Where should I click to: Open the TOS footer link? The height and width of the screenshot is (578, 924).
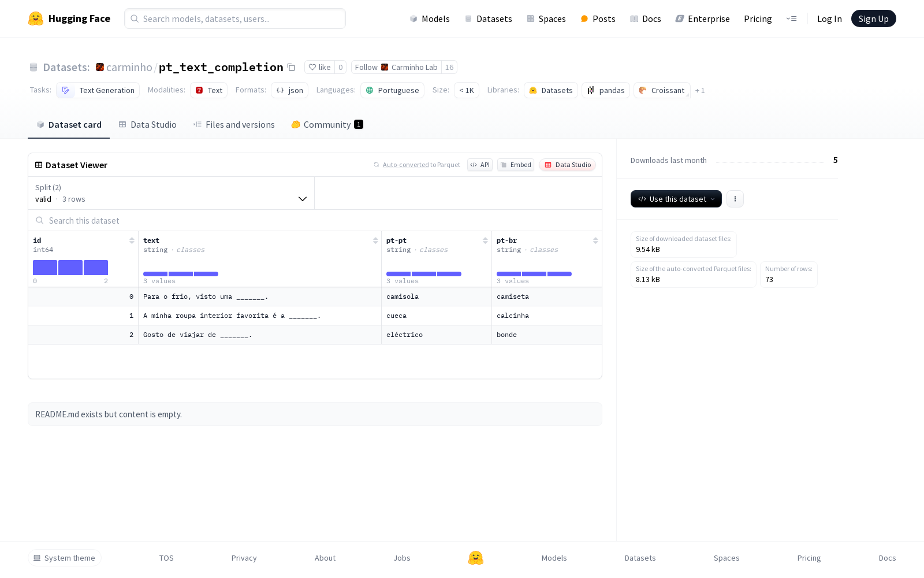[x=166, y=558]
